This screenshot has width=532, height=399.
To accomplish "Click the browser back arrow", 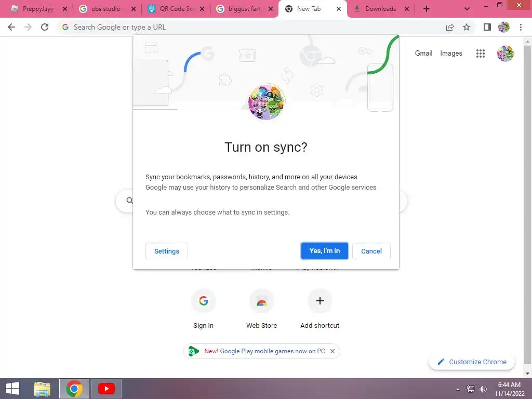I will pyautogui.click(x=11, y=27).
